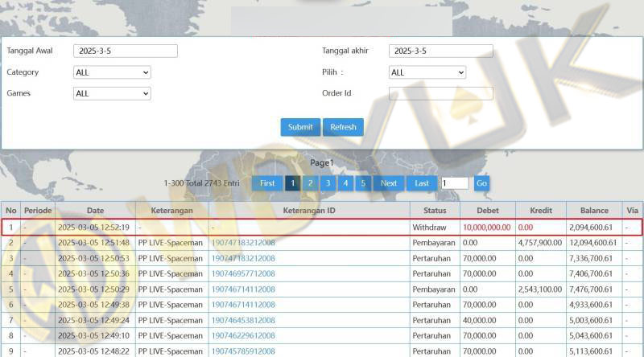The height and width of the screenshot is (357, 644).
Task: Go to the Last page
Action: click(x=422, y=183)
